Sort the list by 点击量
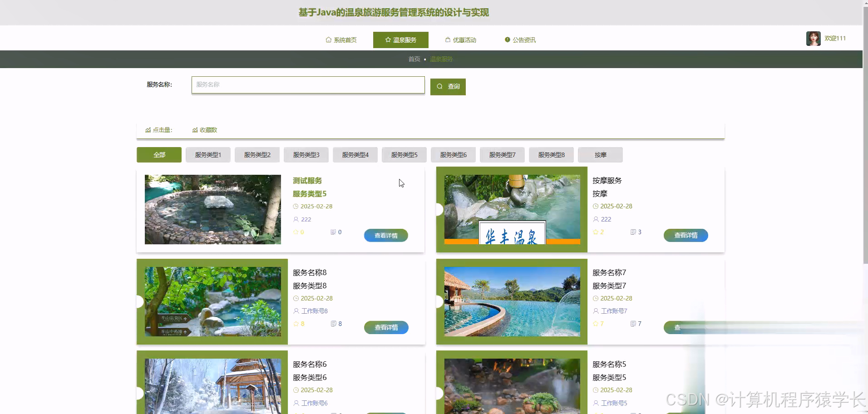The image size is (868, 414). 159,130
